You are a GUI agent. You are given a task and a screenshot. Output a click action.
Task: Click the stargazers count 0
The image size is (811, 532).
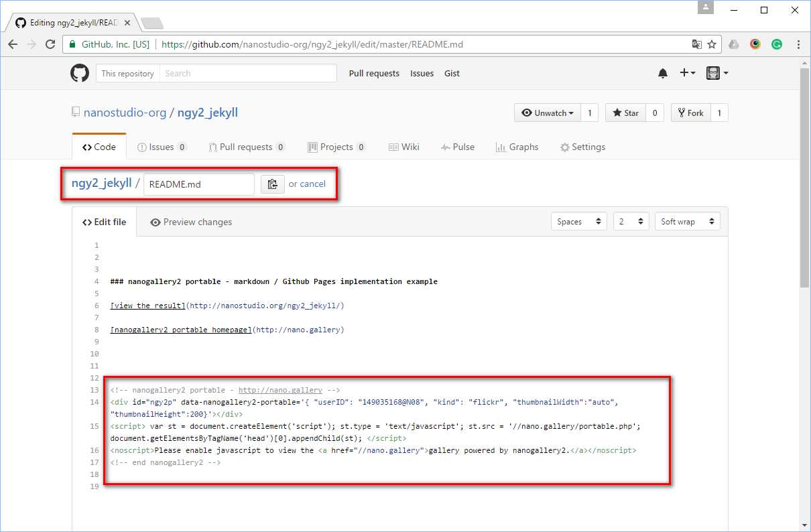[x=654, y=113]
